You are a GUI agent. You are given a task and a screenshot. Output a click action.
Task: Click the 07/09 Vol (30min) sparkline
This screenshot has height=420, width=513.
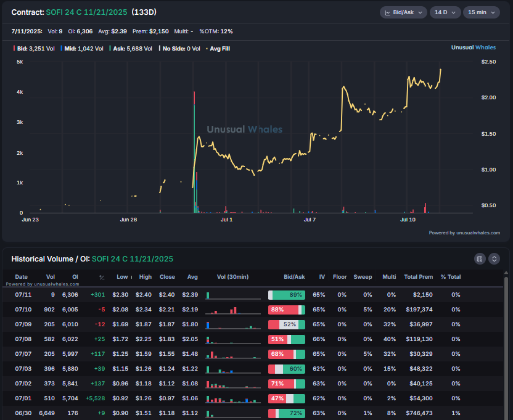(233, 324)
